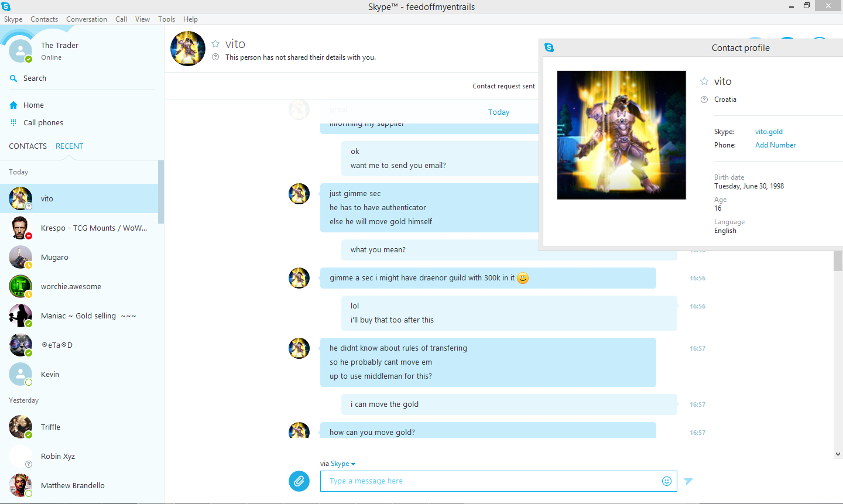Click vito avatar beside 'just gimme sec' message
This screenshot has height=504, width=843.
tap(299, 194)
